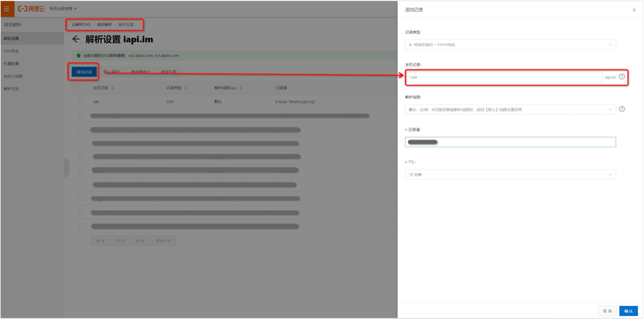Open the 解析线路 dropdown list
Image resolution: width=644 pixels, height=319 pixels.
(510, 110)
